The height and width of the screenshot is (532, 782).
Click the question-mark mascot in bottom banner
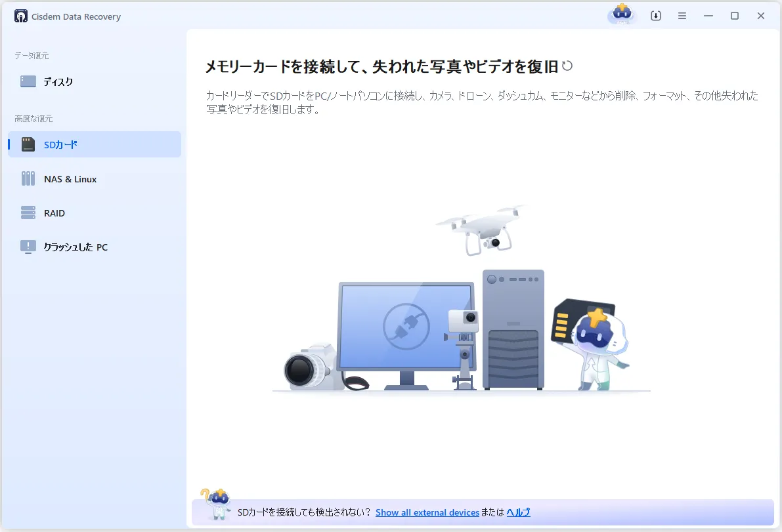tap(215, 504)
